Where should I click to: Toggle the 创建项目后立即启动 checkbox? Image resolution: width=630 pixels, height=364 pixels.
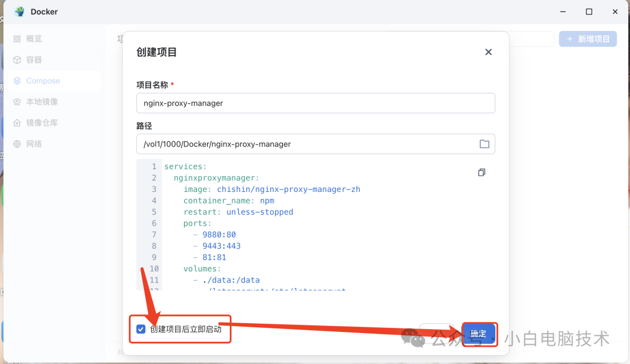point(141,330)
